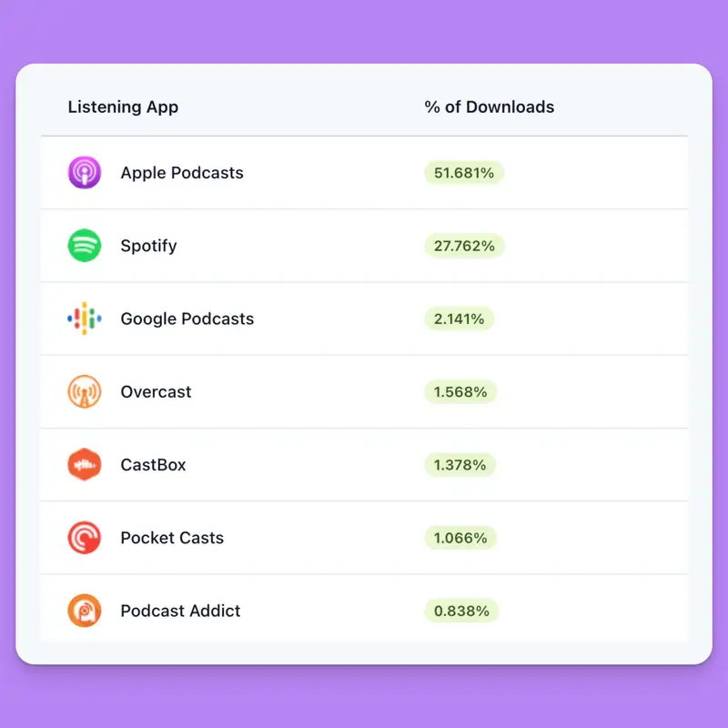Sort by % of Downloads header
Screen dimensions: 728x728
click(489, 107)
